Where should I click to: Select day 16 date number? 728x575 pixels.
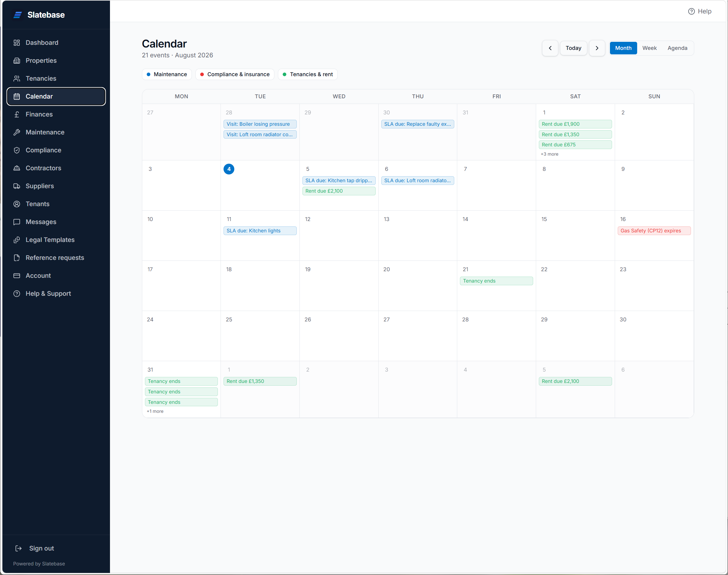623,220
